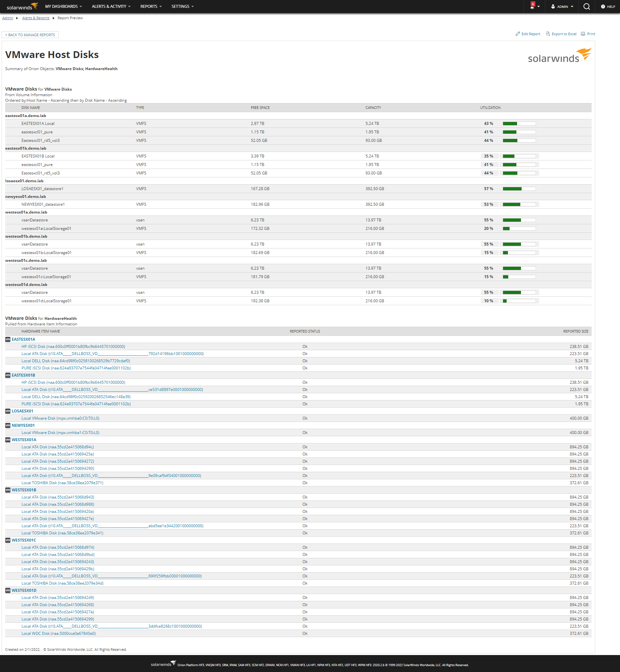Open the Reports menu
Viewport: 620px width, 672px height.
[x=151, y=7]
